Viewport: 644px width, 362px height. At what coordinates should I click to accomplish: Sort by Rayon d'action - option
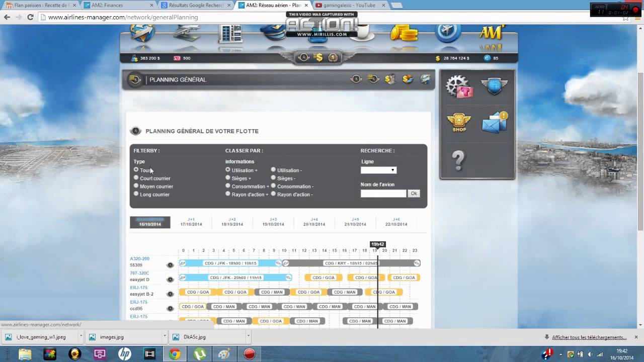(x=273, y=194)
